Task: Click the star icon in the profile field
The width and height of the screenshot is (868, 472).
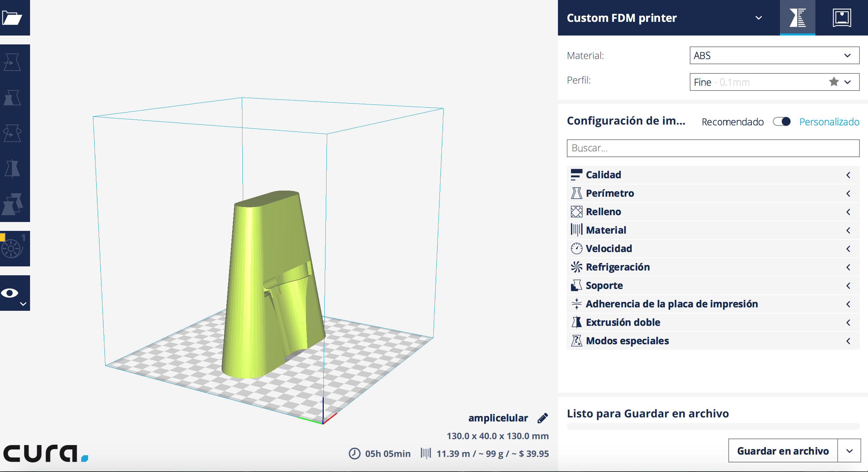Action: 834,82
